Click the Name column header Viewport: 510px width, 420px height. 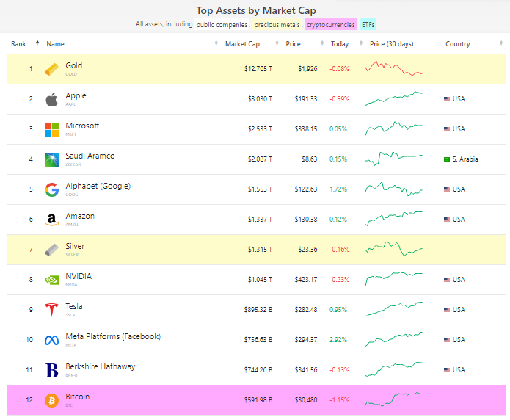click(x=55, y=44)
